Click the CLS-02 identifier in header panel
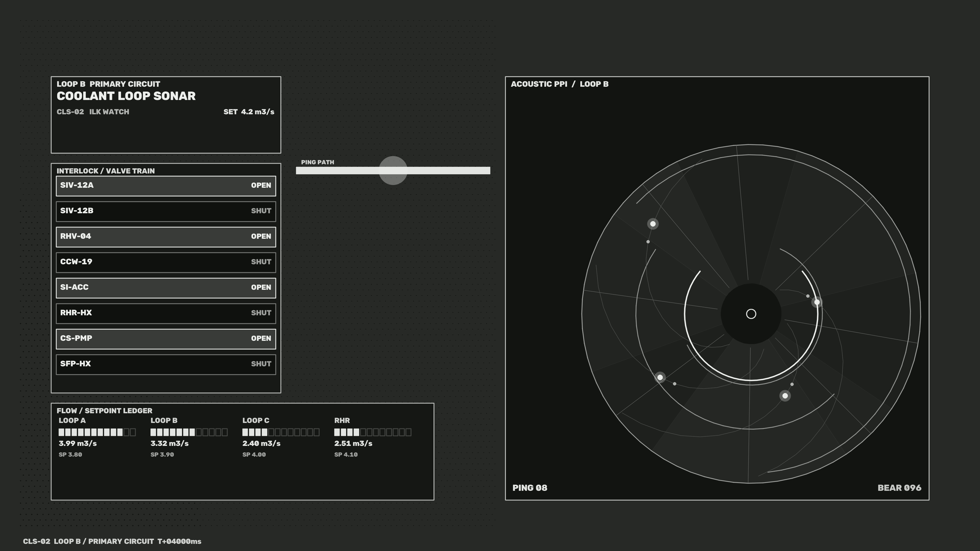The image size is (980, 551). tap(70, 112)
